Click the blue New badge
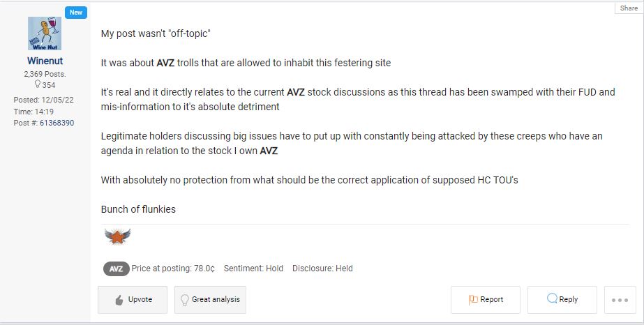644x325 pixels. tap(75, 13)
